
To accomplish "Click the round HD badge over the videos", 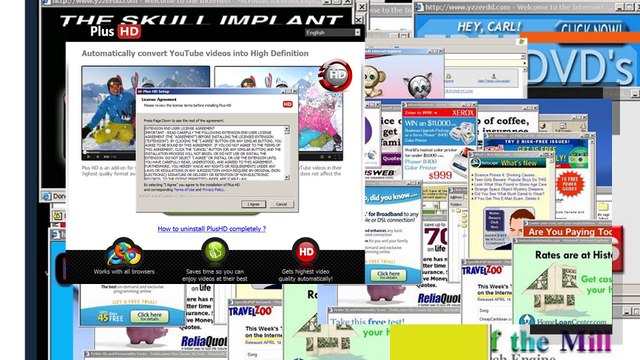I will coord(336,75).
